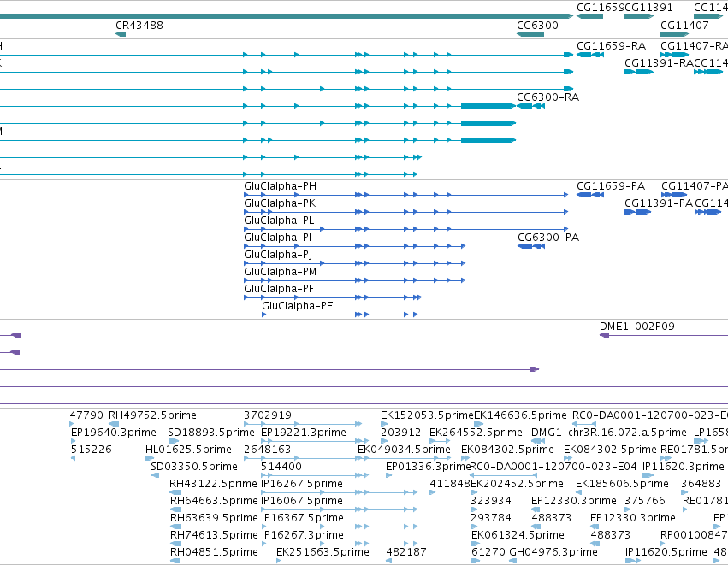This screenshot has width=728, height=565.
Task: Select EST RH04851.5prime
Action: 175,561
